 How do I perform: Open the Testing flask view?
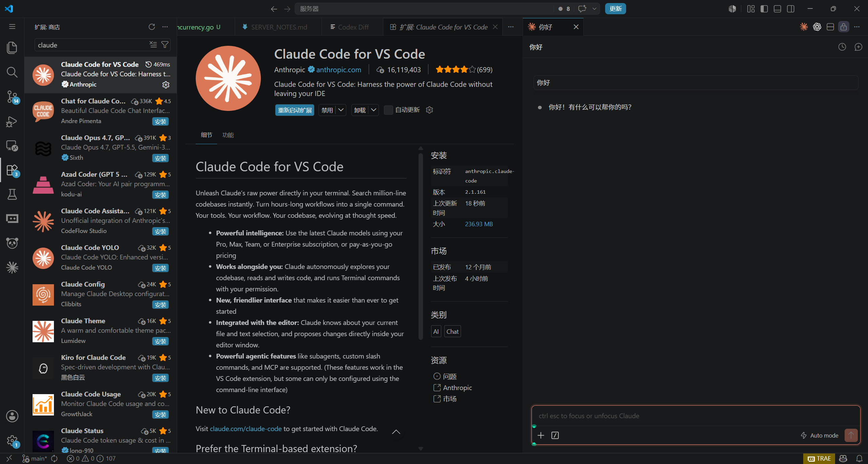(12, 194)
